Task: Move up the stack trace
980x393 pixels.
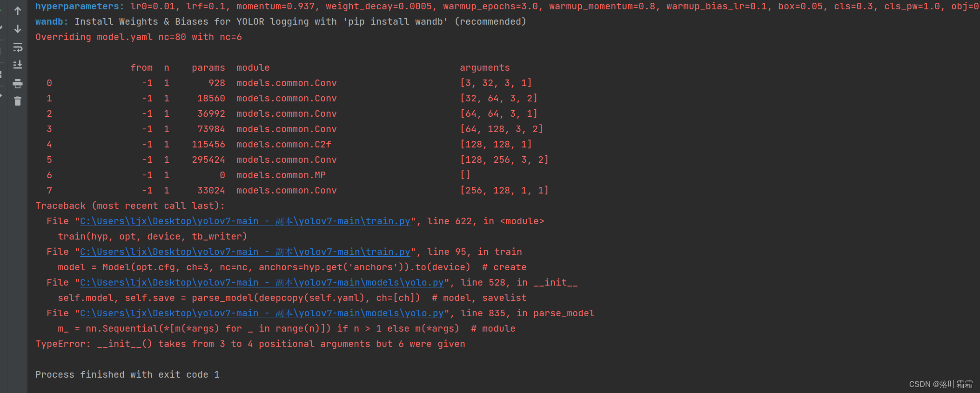Action: click(x=18, y=10)
